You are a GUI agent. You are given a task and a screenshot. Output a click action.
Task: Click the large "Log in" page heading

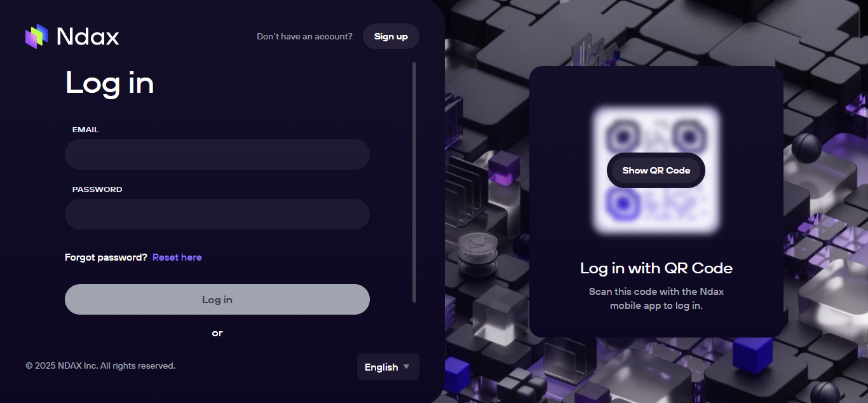tap(110, 83)
